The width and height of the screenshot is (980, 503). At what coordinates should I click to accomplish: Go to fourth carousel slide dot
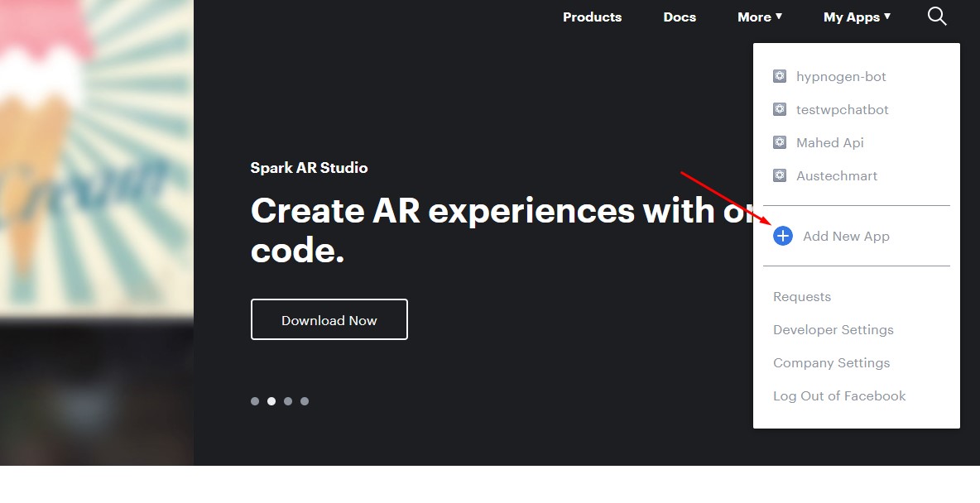[x=305, y=401]
